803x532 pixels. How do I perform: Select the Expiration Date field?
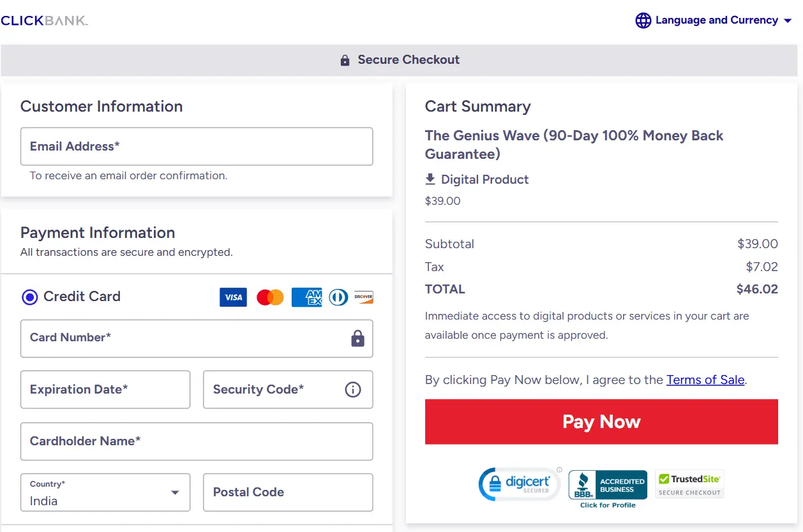tap(105, 390)
